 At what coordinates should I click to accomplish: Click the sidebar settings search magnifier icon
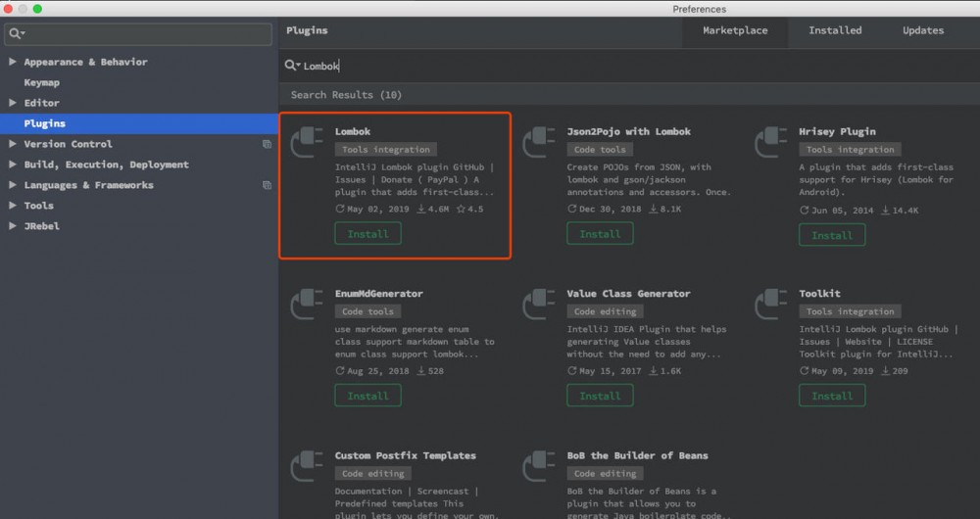(17, 33)
